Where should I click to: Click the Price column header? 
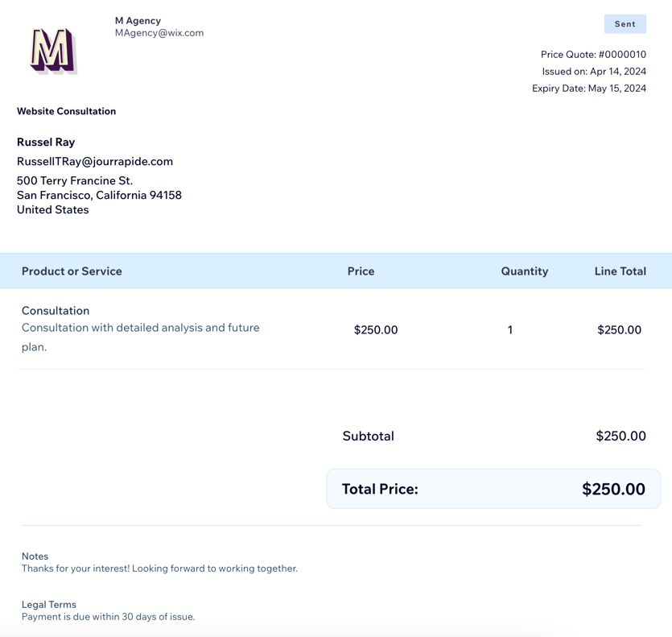(361, 271)
